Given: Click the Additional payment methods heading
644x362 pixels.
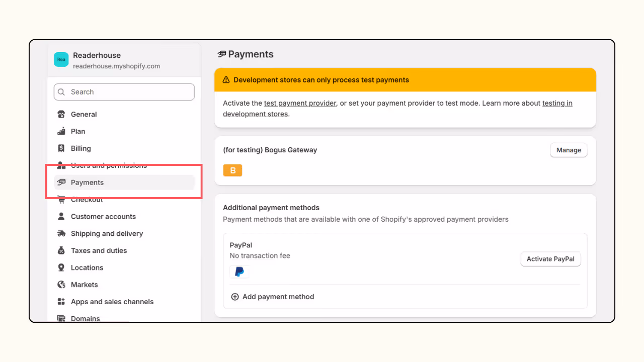Looking at the screenshot, I should point(271,208).
